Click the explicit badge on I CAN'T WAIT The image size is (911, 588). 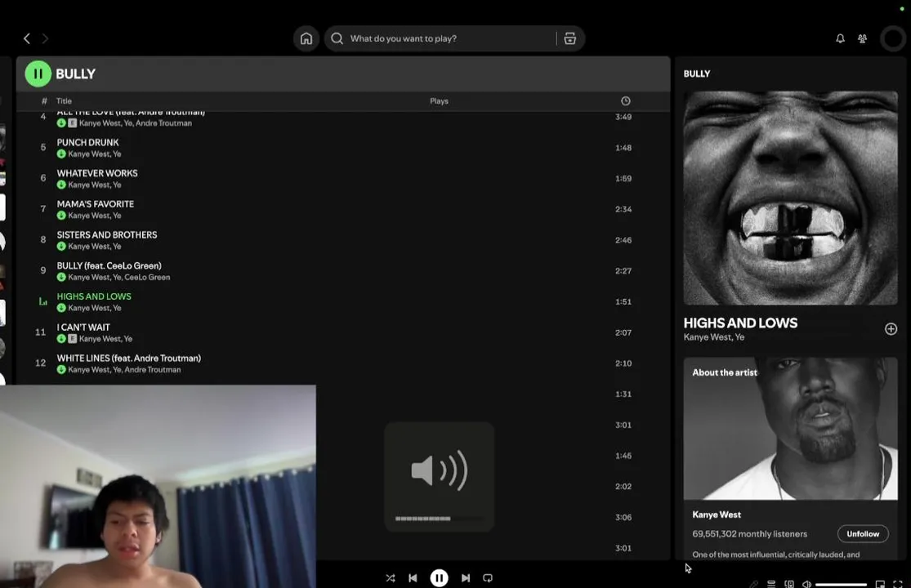coord(73,338)
